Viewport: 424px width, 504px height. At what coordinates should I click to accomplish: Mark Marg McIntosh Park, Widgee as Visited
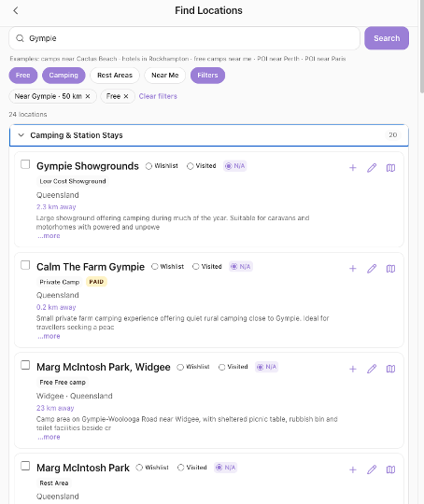pos(233,367)
